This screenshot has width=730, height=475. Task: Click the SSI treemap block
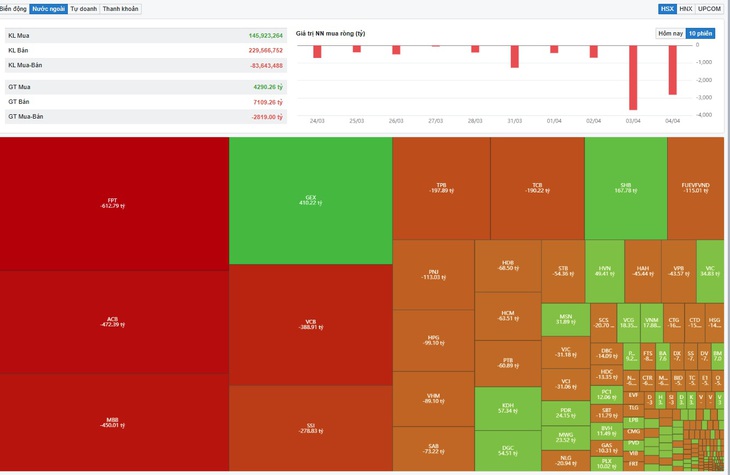tap(311, 428)
